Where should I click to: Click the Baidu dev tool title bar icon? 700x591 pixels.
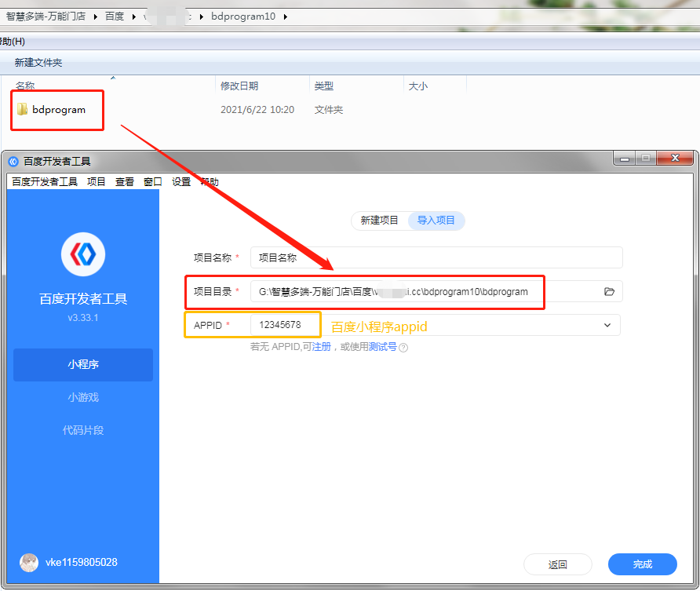click(13, 161)
